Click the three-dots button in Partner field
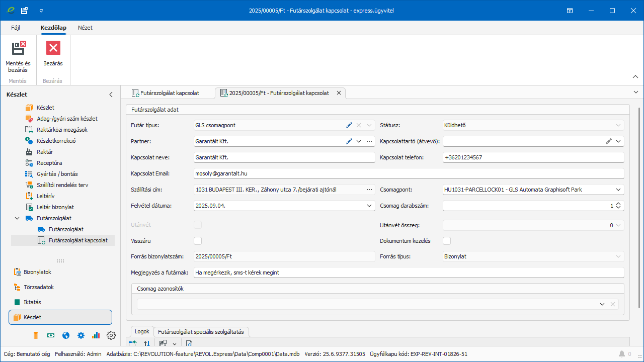Screen dimensions: 644x362 pyautogui.click(x=369, y=141)
